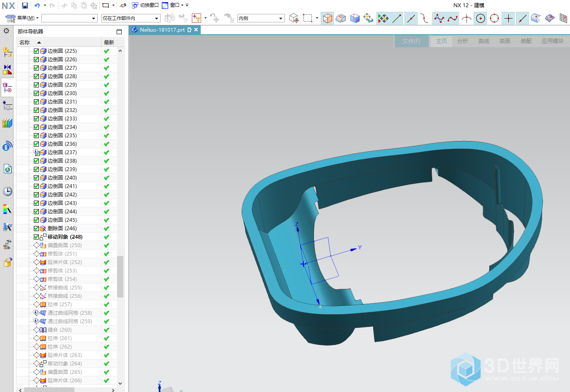Image resolution: width=570 pixels, height=392 pixels.
Task: Click the Paste clipboard icon
Action: pos(84,5)
